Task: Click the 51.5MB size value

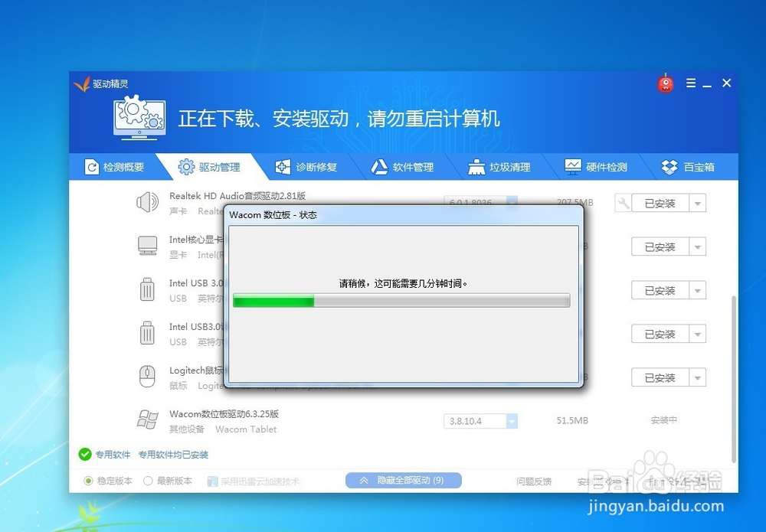Action: coord(572,420)
